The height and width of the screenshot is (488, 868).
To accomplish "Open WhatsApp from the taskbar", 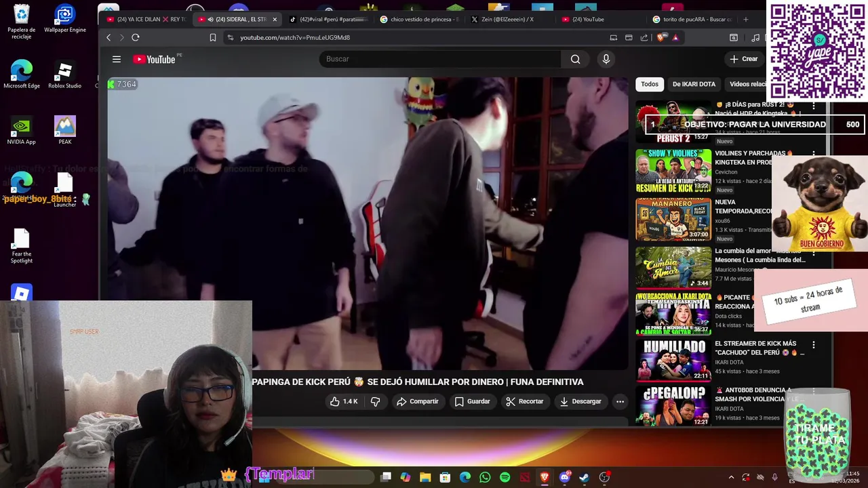I will point(485,477).
